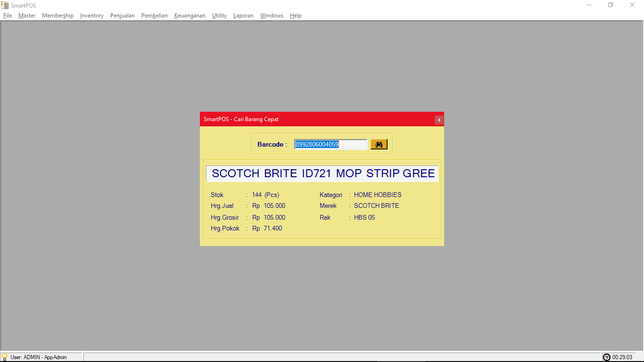Click the Rak label
The width and height of the screenshot is (644, 362).
click(x=325, y=217)
